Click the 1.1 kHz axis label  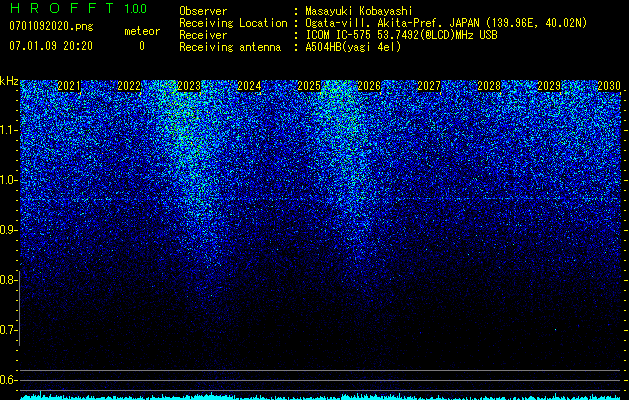[x=8, y=130]
